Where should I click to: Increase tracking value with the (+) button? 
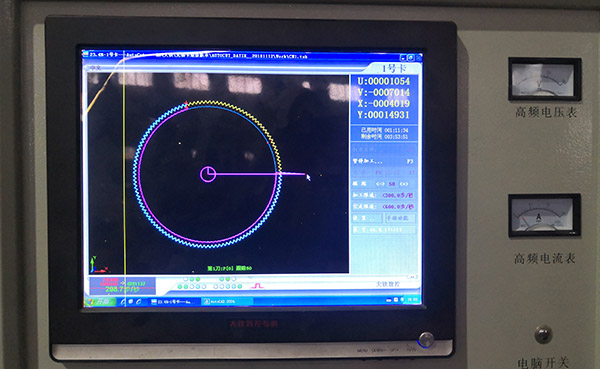click(404, 184)
